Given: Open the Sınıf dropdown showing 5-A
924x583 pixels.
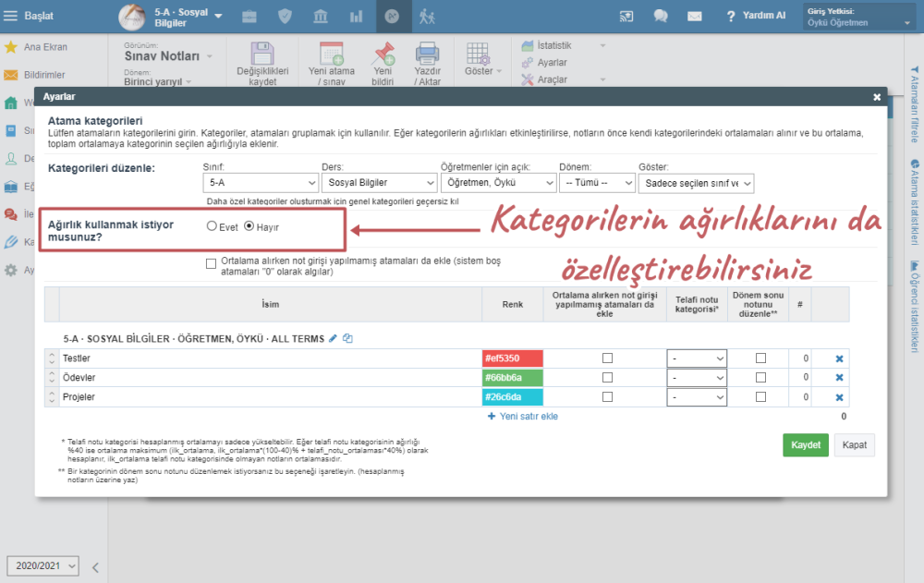Looking at the screenshot, I should pyautogui.click(x=261, y=183).
